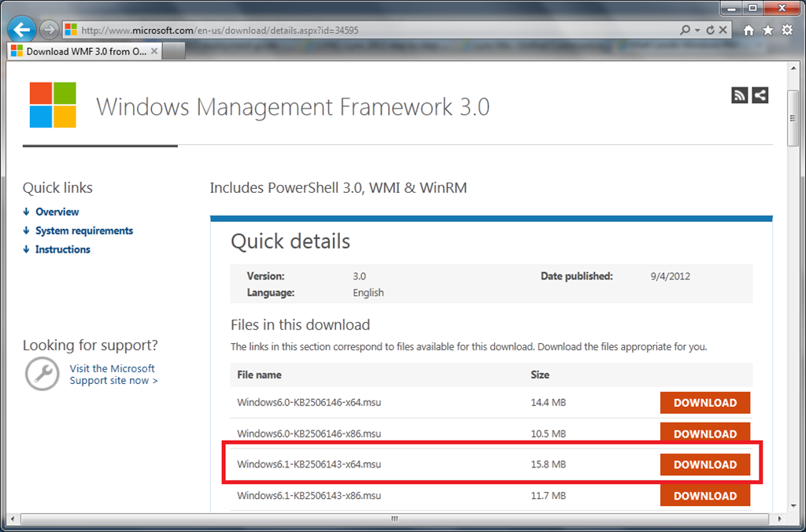
Task: Open the address bar dropdown arrow
Action: tap(697, 31)
